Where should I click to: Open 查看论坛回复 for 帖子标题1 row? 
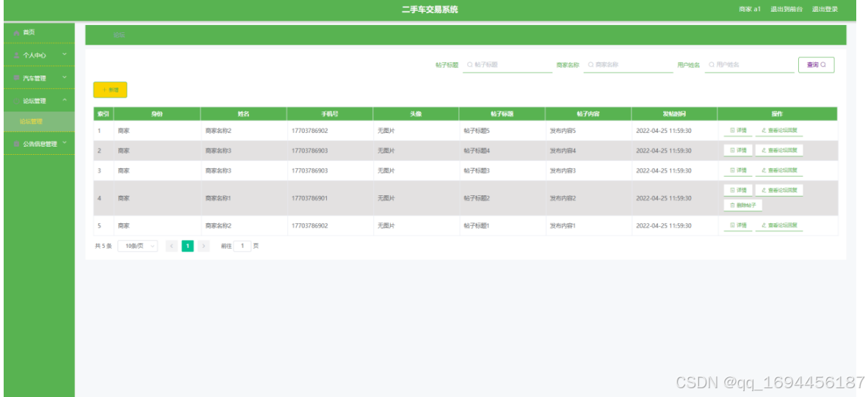click(x=779, y=225)
